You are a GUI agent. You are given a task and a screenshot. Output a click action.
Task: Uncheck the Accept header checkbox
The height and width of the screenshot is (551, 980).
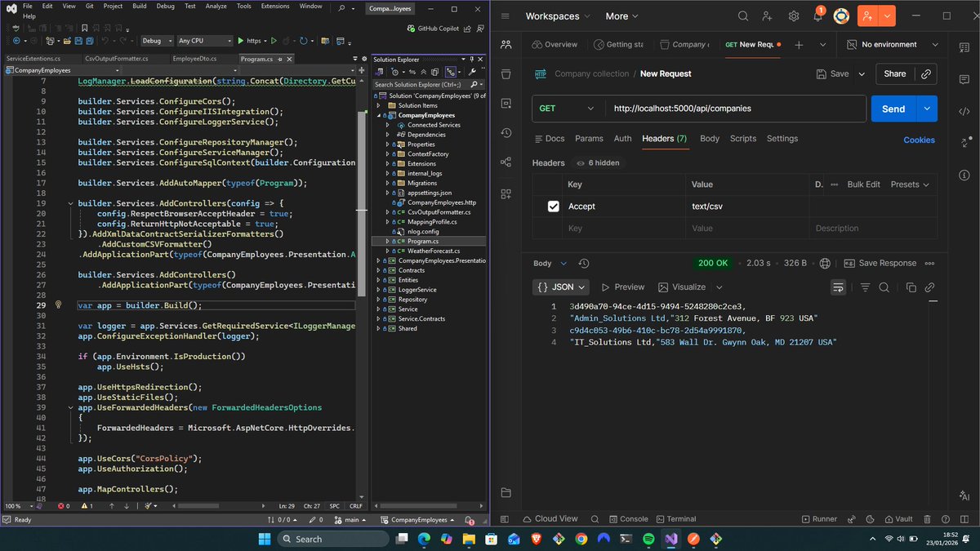pyautogui.click(x=553, y=207)
